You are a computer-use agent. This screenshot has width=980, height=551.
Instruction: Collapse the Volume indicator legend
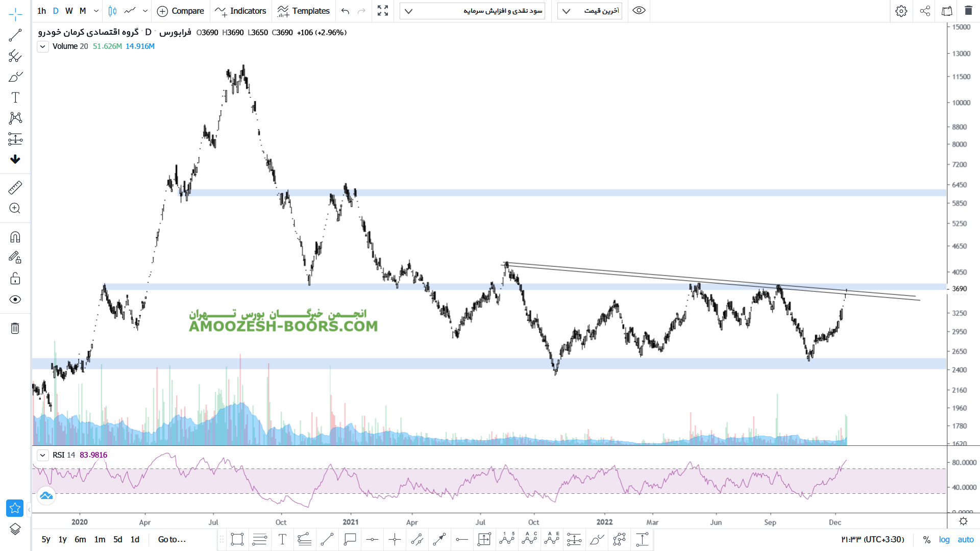tap(43, 46)
